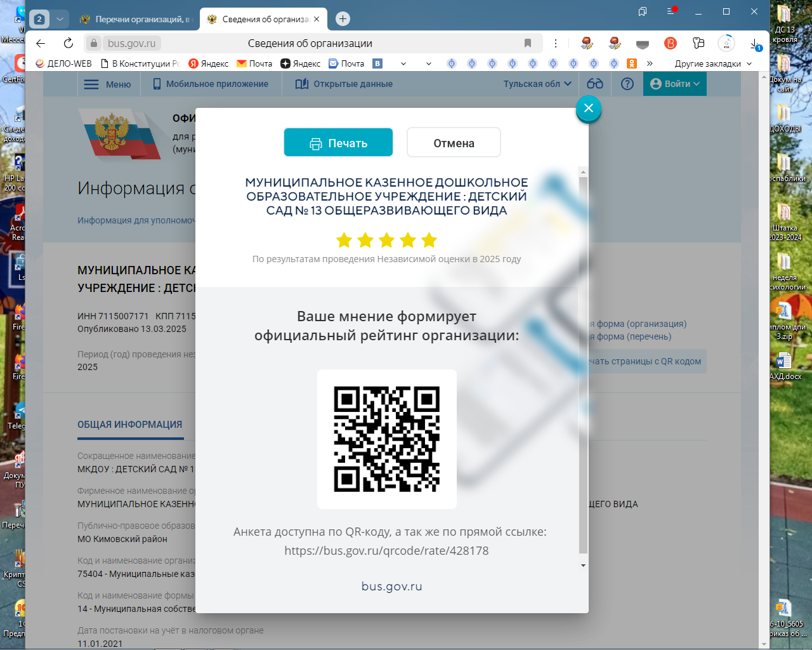Open Открытые данные in site header
The image size is (812, 650).
(x=344, y=84)
